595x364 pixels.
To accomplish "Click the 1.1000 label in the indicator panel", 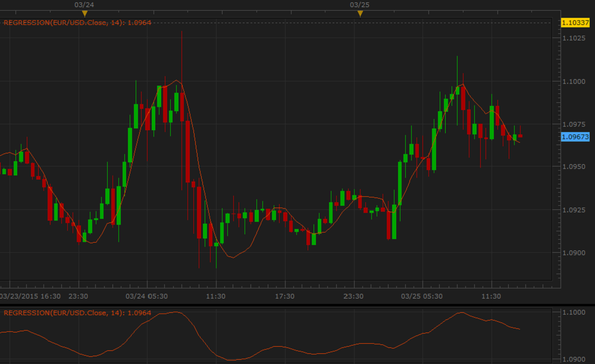I will (x=574, y=312).
